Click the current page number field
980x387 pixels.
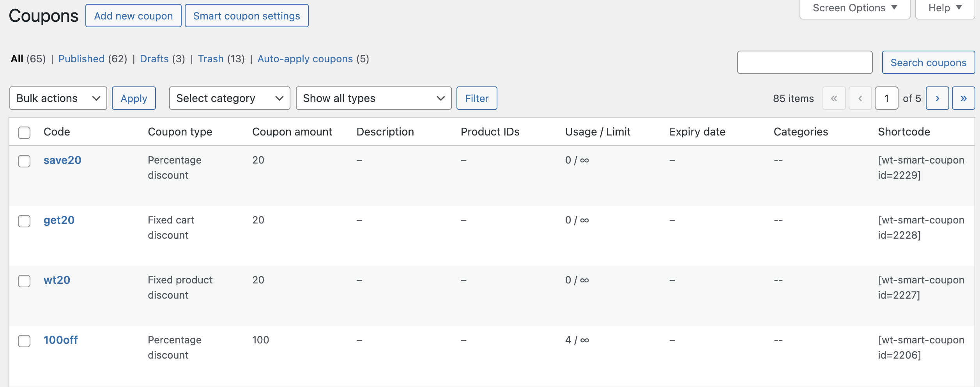pyautogui.click(x=886, y=98)
